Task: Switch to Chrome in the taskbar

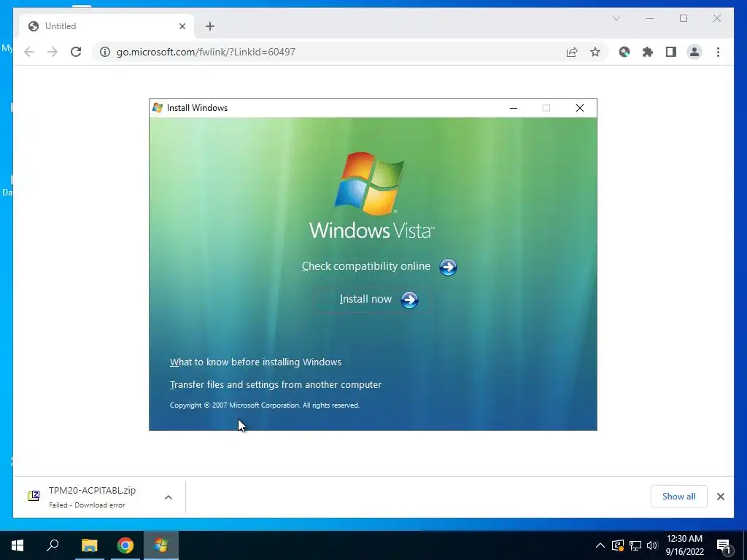Action: (x=125, y=545)
